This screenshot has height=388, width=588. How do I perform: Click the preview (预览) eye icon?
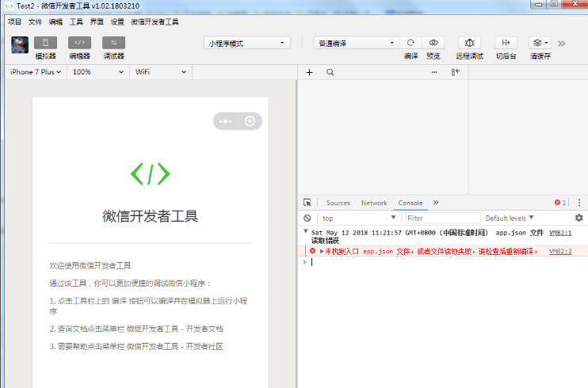433,43
